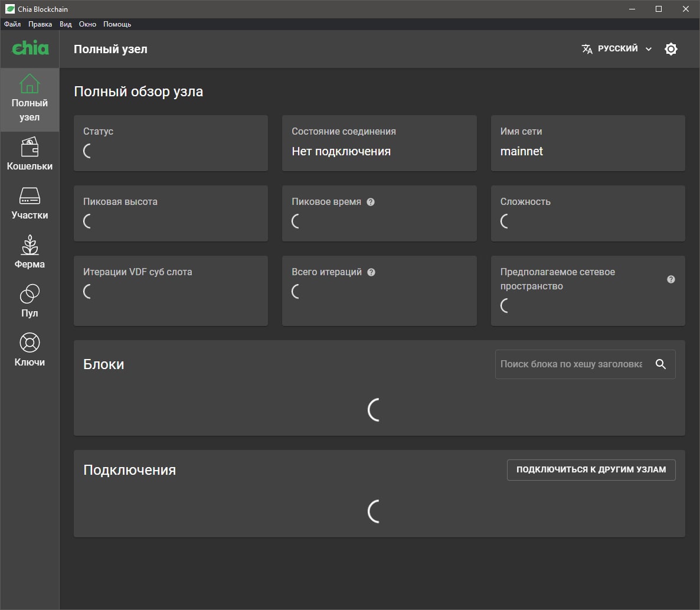The width and height of the screenshot is (700, 610).
Task: Click the 'Нет подключения' connection status text
Action: point(341,151)
